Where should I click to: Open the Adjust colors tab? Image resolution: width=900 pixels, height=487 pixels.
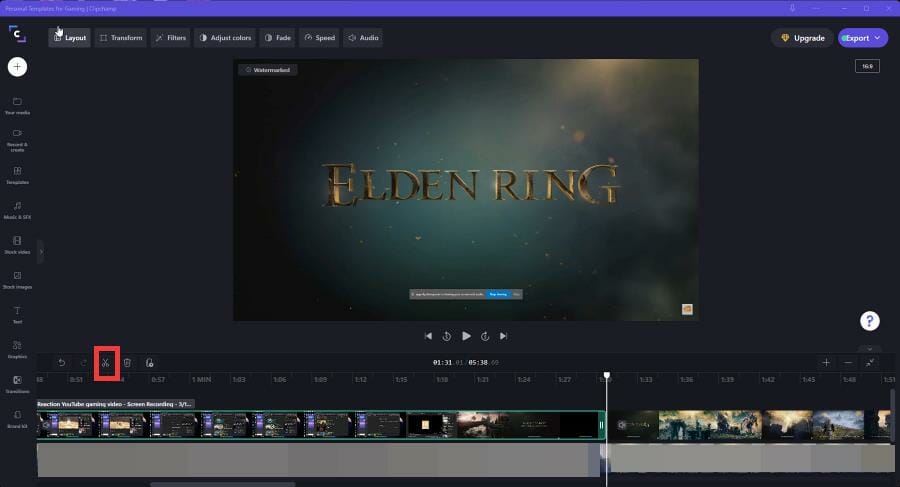click(x=225, y=38)
